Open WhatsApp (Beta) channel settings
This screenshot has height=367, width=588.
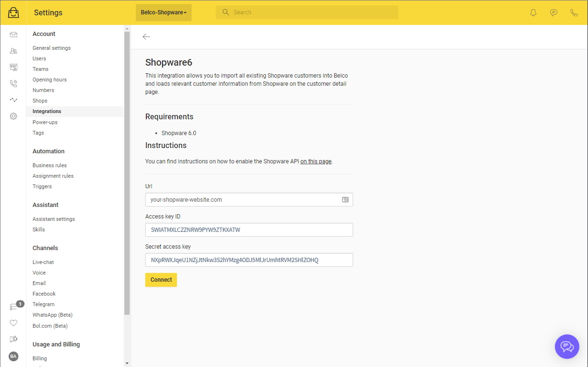click(x=52, y=315)
